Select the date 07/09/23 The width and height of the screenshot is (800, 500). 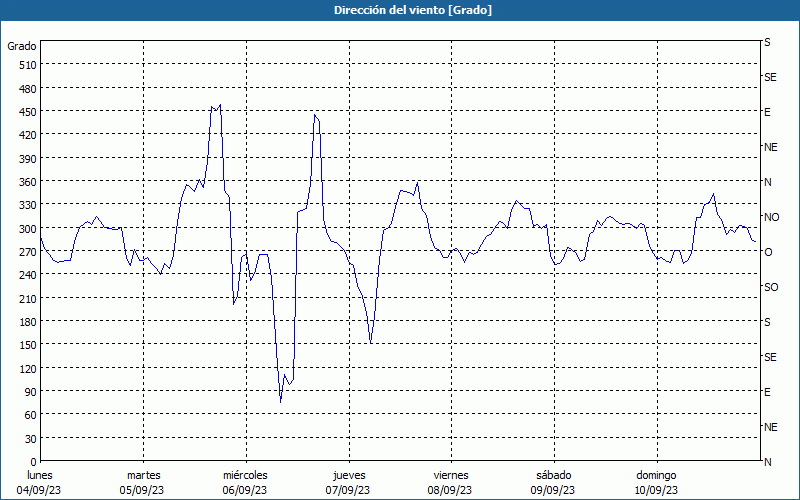(348, 490)
